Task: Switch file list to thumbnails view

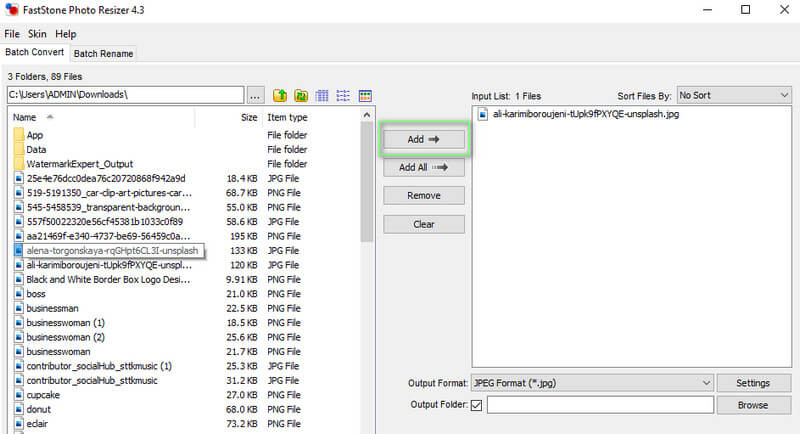Action: click(x=365, y=95)
